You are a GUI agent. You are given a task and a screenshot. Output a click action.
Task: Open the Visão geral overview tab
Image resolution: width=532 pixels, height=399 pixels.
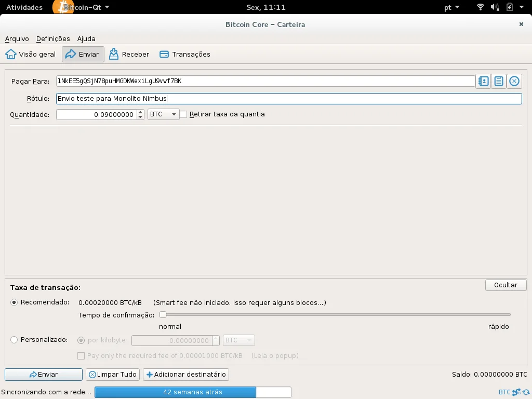pyautogui.click(x=31, y=55)
